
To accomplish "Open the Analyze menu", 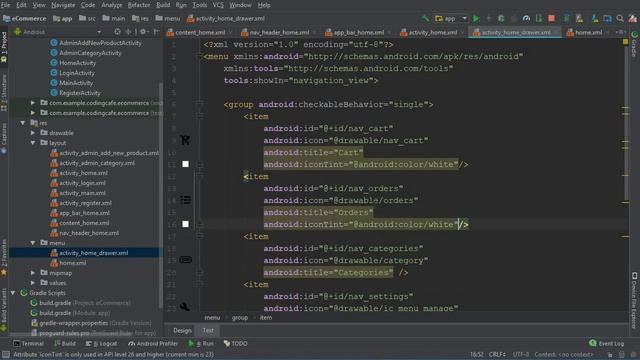I will point(111,5).
